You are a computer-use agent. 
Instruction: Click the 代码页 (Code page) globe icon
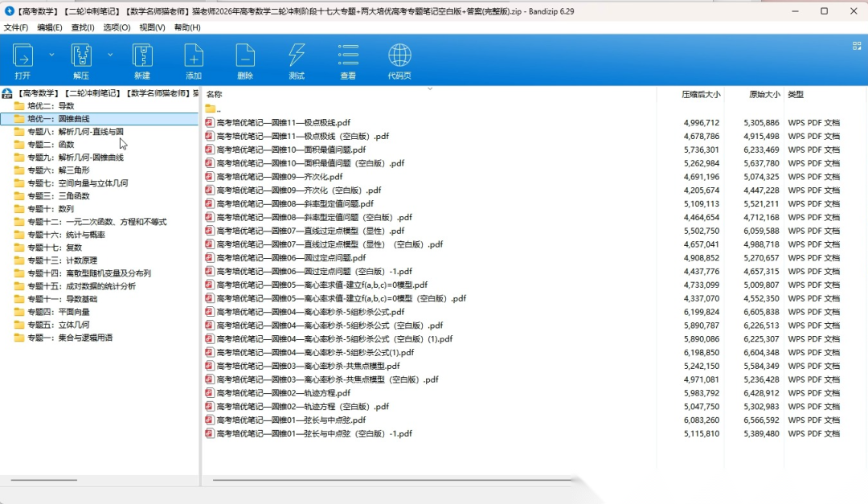[399, 56]
